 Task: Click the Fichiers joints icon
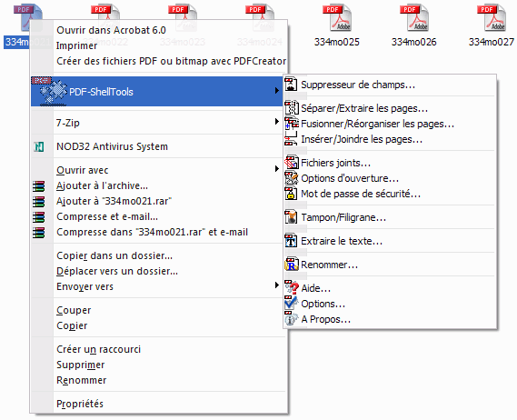point(292,163)
